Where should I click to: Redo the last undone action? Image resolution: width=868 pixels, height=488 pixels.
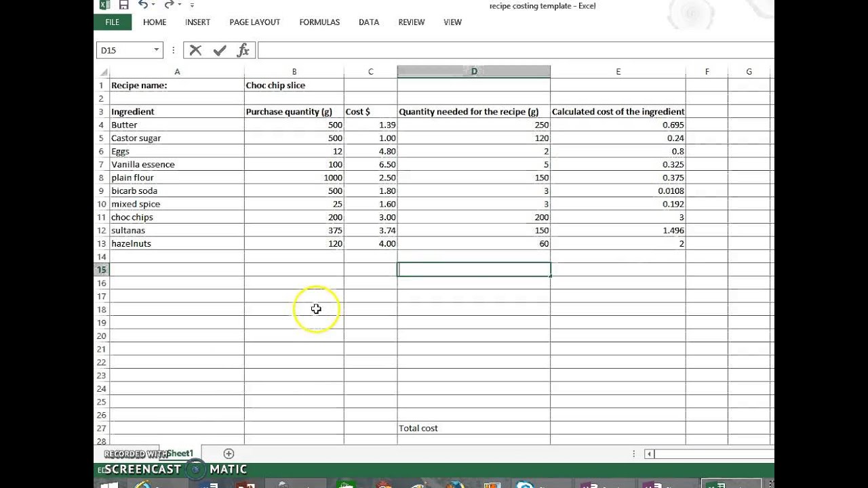169,5
